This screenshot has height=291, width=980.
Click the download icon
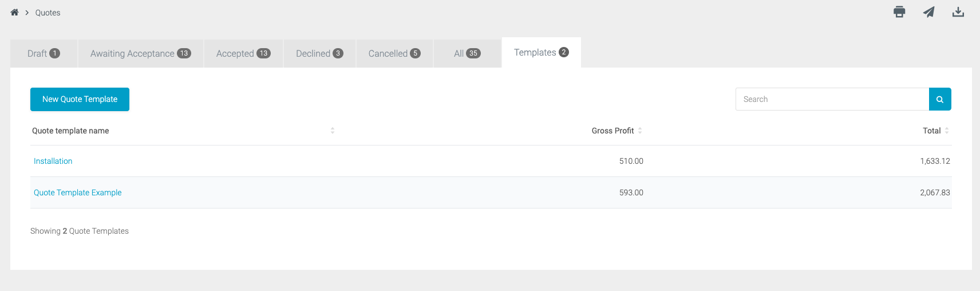[x=958, y=12]
